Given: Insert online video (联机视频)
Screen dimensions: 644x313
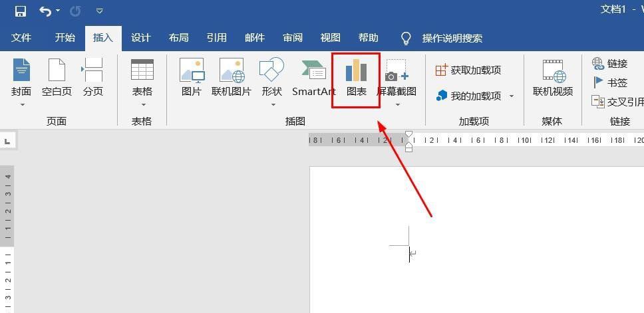Looking at the screenshot, I should (x=553, y=78).
